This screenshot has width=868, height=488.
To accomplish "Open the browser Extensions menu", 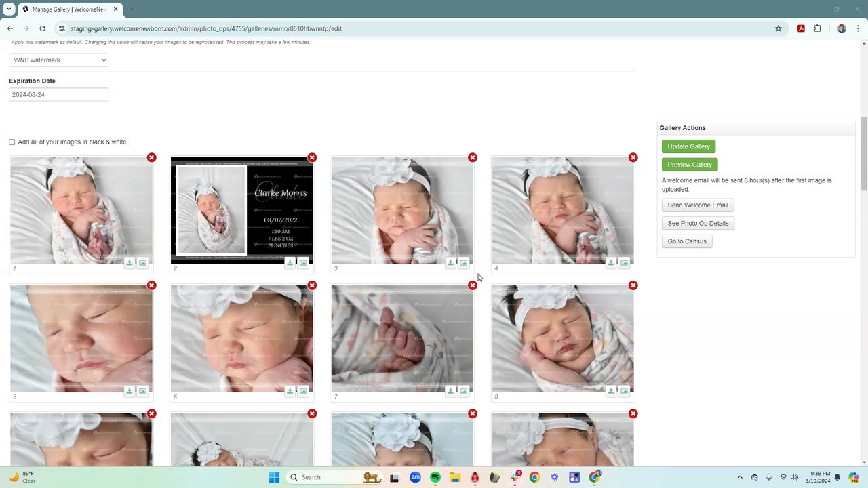I will 817,28.
